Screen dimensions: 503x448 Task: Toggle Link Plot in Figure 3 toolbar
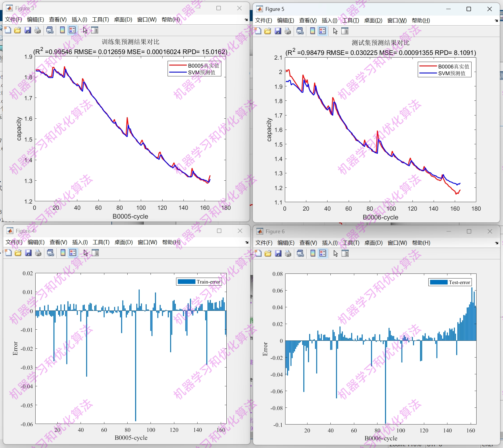point(50,30)
